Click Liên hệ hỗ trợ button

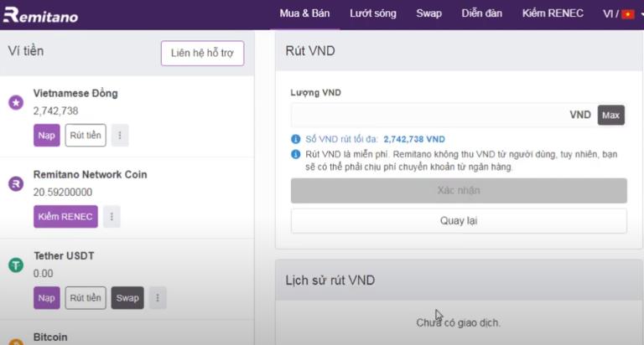(x=202, y=53)
